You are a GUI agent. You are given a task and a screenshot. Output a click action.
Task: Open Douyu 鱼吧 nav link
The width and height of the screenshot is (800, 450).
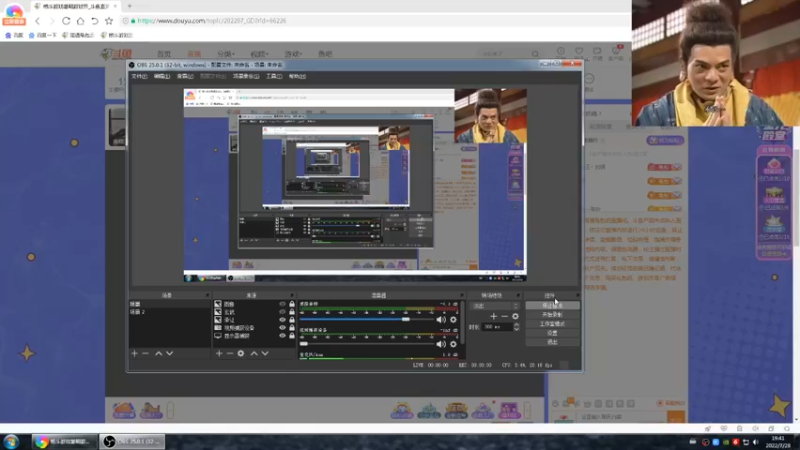pyautogui.click(x=325, y=54)
